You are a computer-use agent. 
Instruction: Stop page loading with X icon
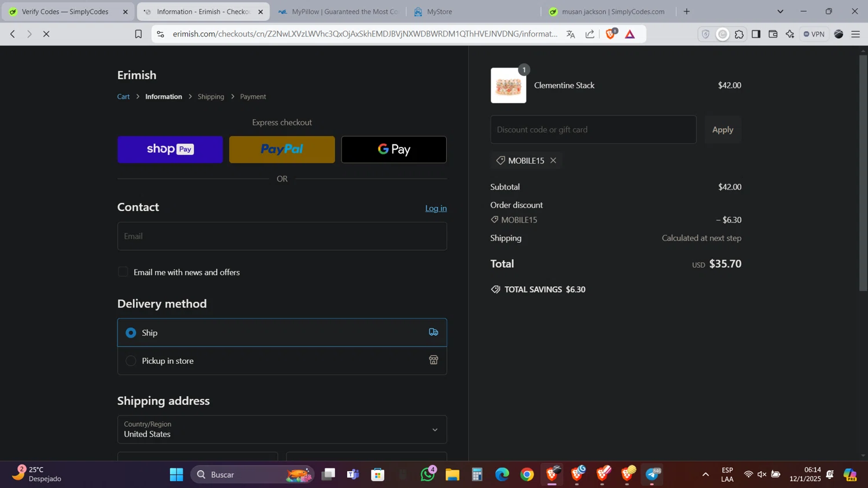[46, 34]
